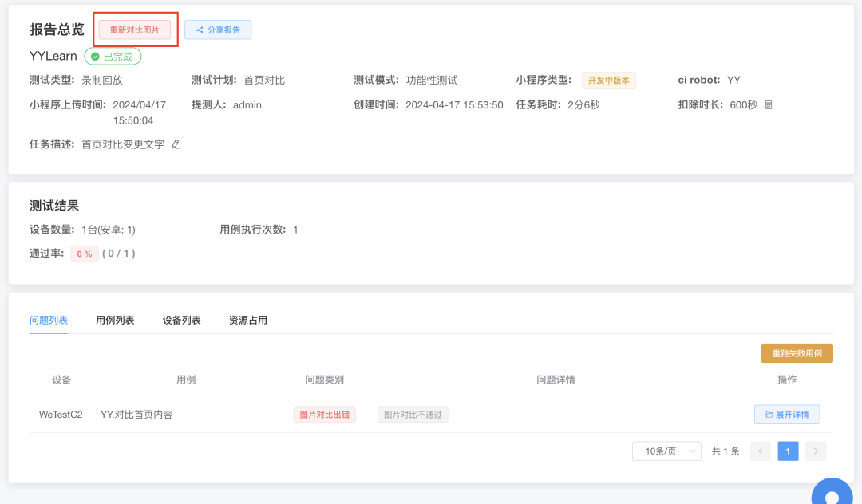Expand details for the WeTestC2 row
This screenshot has height=504, width=862.
[x=787, y=415]
